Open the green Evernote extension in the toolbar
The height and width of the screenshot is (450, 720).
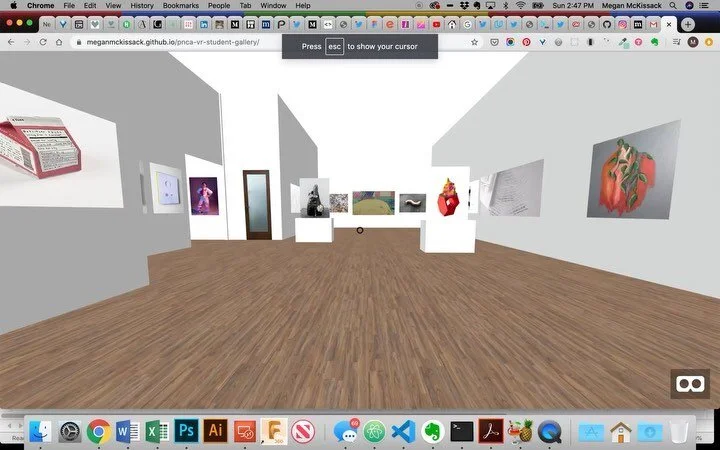654,42
